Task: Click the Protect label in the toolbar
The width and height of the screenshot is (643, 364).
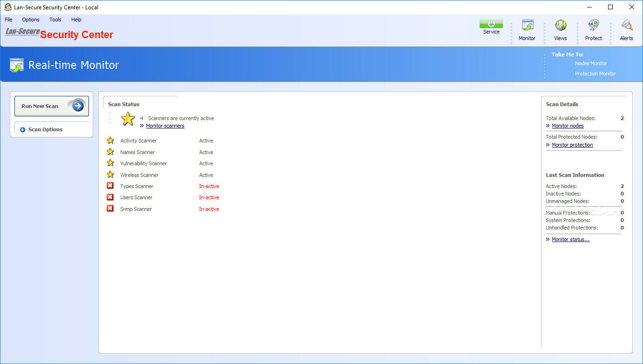Action: (594, 38)
